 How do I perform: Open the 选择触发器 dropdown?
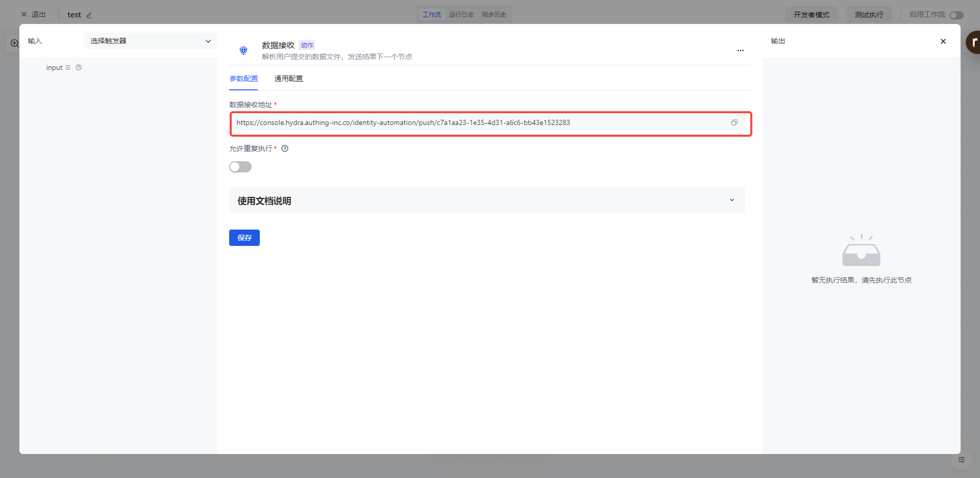pos(150,41)
